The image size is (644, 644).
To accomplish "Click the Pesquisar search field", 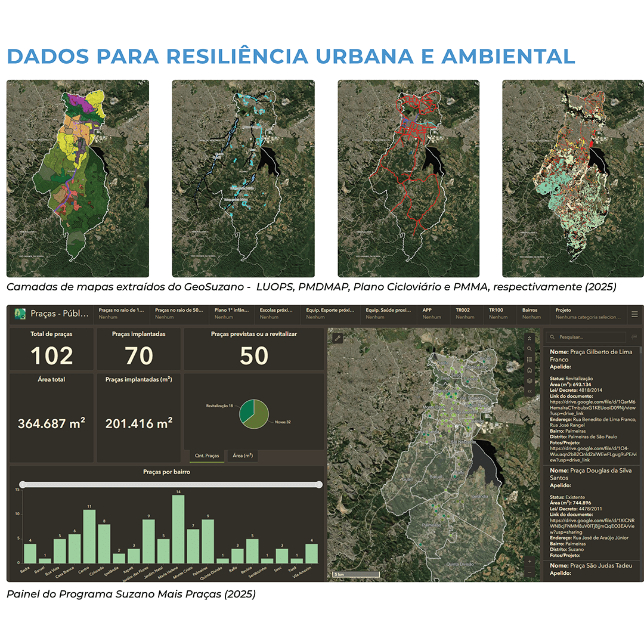I will pos(588,337).
